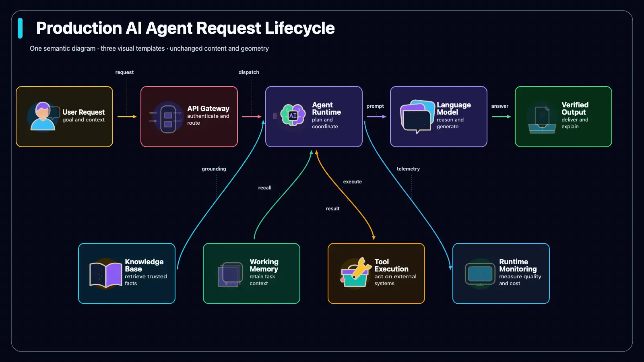This screenshot has height=362, width=644.
Task: Click 'deliver and explain' subtitle text
Action: 575,123
